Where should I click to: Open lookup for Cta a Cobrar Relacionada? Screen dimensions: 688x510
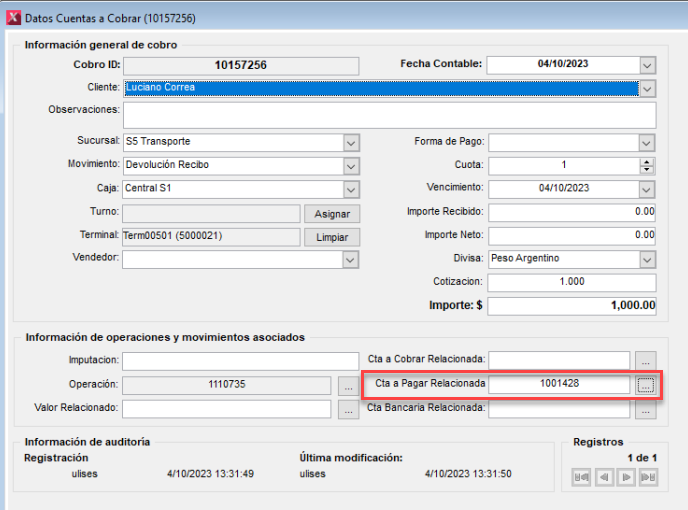pos(647,359)
